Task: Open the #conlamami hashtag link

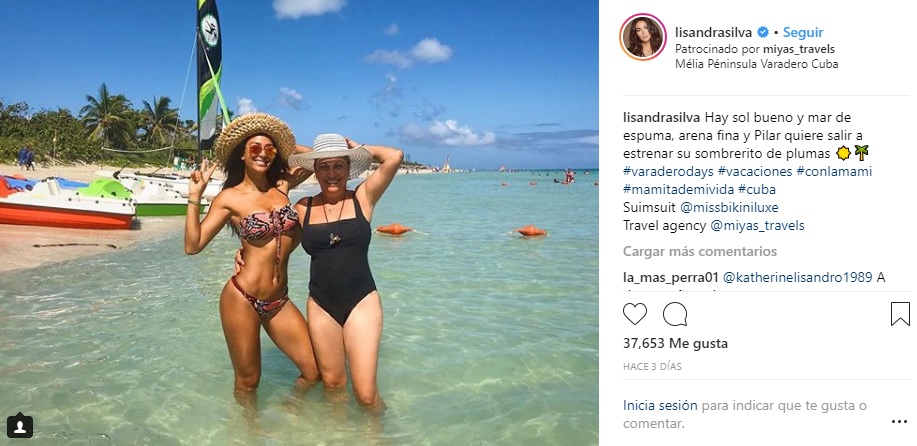Action: tap(834, 171)
